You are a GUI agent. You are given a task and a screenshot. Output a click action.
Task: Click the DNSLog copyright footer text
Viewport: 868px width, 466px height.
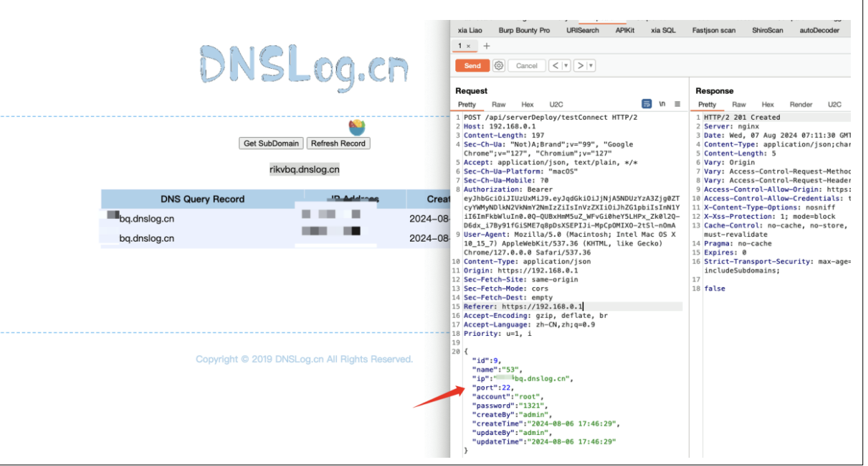point(304,359)
